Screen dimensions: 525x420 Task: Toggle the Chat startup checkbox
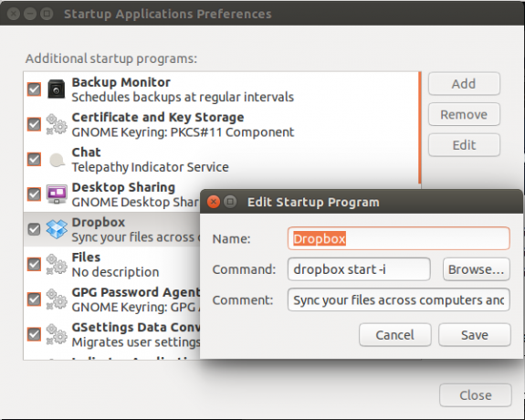(x=34, y=160)
